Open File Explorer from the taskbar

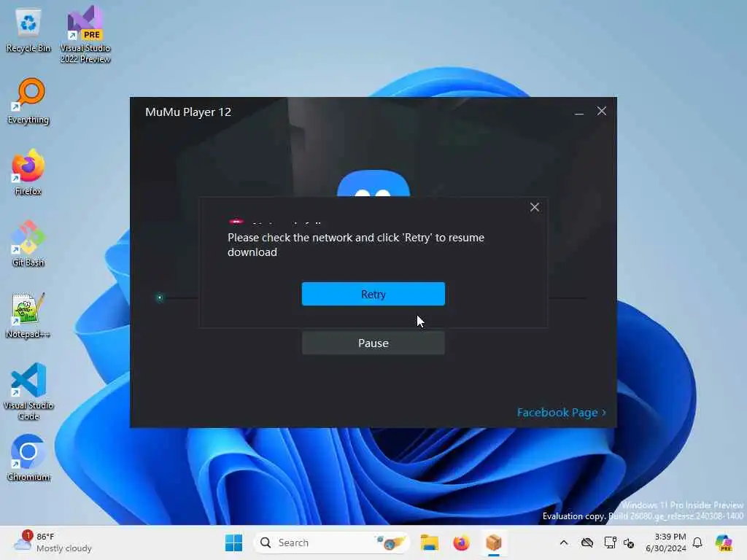tap(429, 542)
